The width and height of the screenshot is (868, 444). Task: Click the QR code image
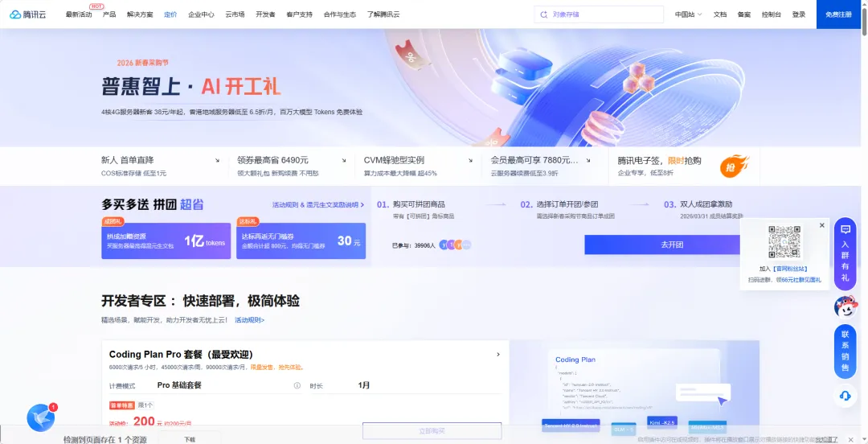click(784, 241)
